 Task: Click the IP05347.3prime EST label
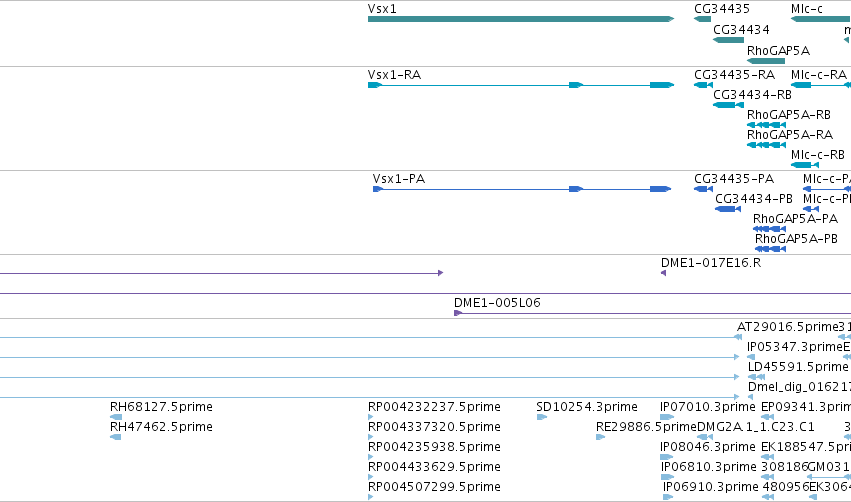(795, 347)
